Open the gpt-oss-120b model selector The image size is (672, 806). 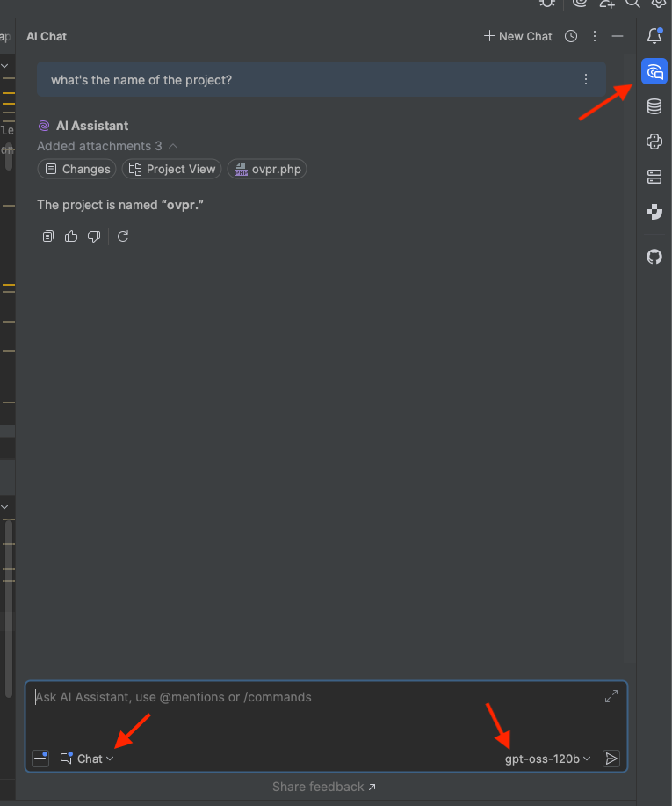pos(547,759)
